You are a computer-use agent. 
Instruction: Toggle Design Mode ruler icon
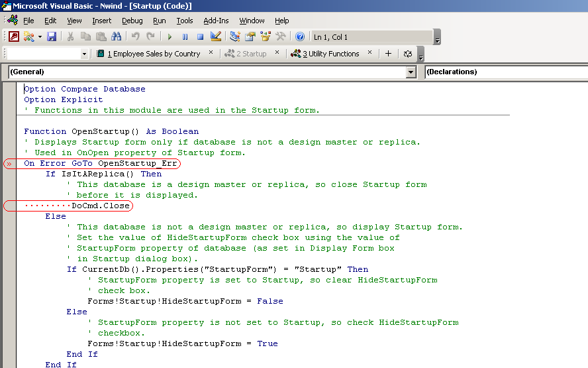pyautogui.click(x=216, y=36)
